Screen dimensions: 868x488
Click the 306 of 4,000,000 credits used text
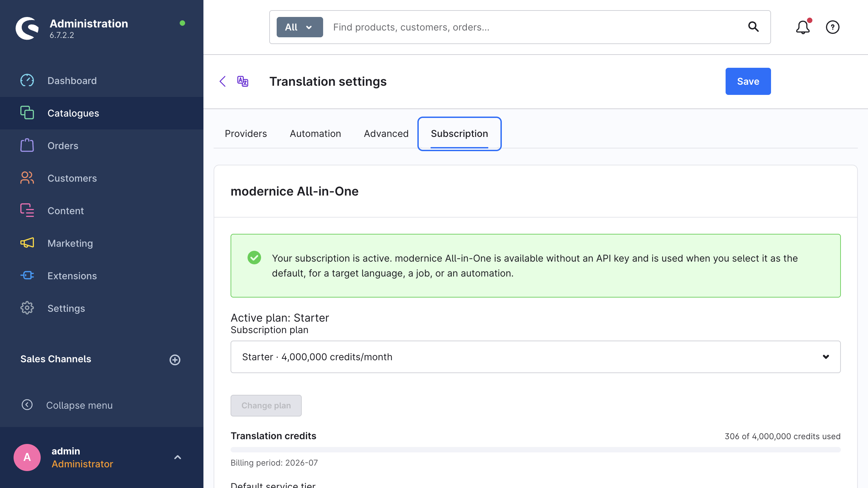click(783, 436)
